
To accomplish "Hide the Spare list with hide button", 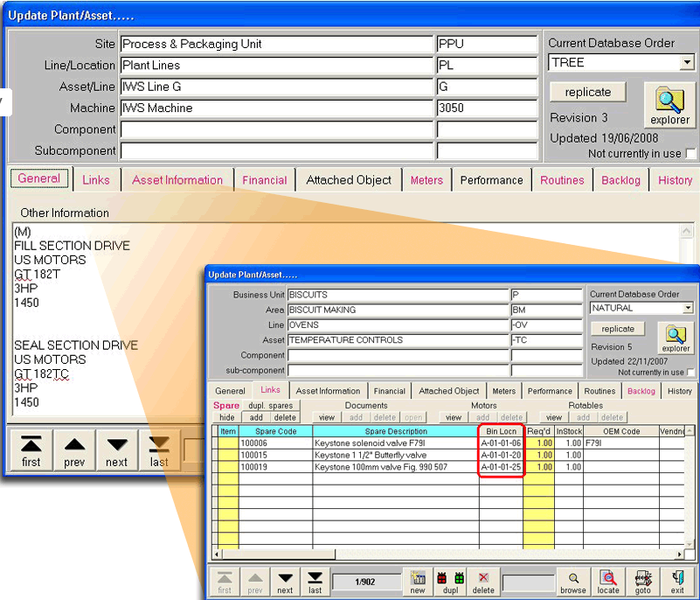I will point(226,418).
